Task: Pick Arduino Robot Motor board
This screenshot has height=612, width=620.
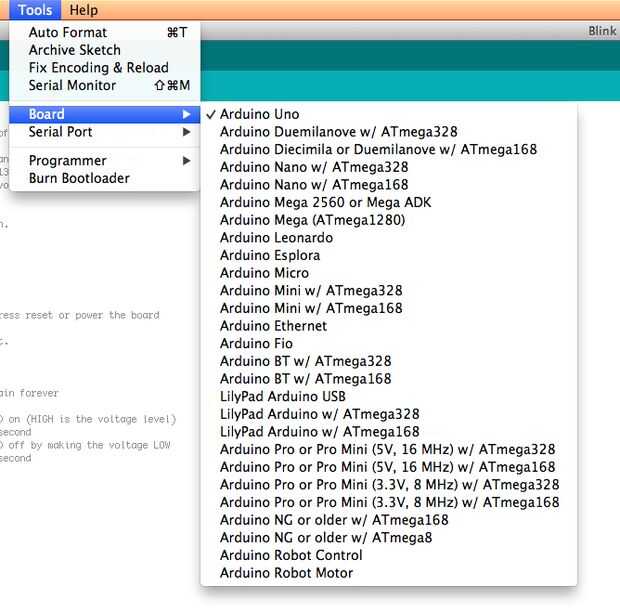Action: [389, 573]
